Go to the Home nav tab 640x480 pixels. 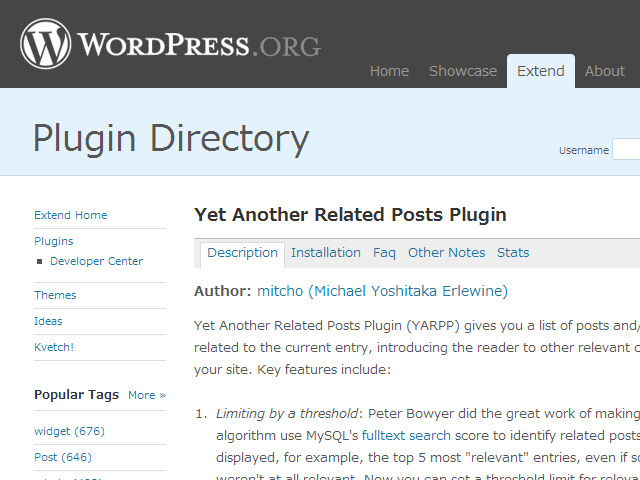389,71
